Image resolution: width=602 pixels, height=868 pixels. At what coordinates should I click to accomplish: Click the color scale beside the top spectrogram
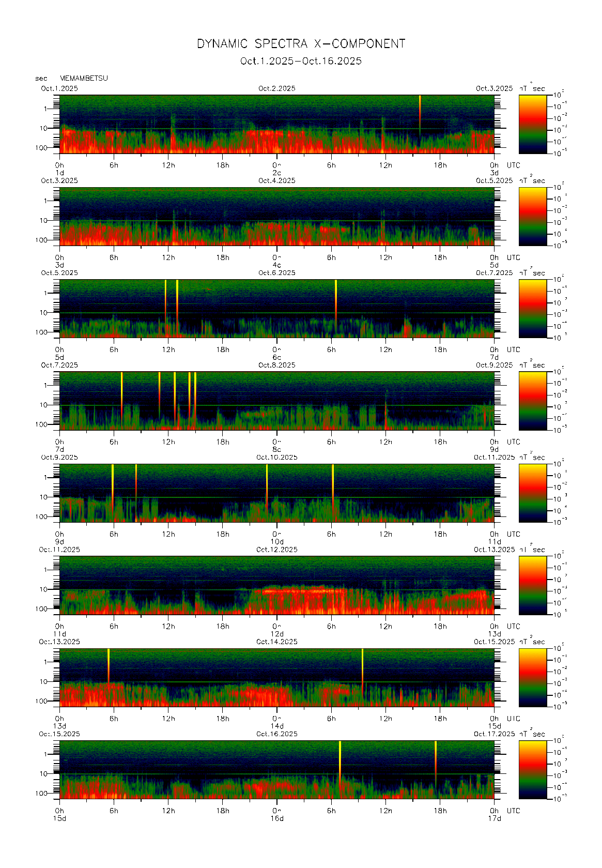coord(532,124)
